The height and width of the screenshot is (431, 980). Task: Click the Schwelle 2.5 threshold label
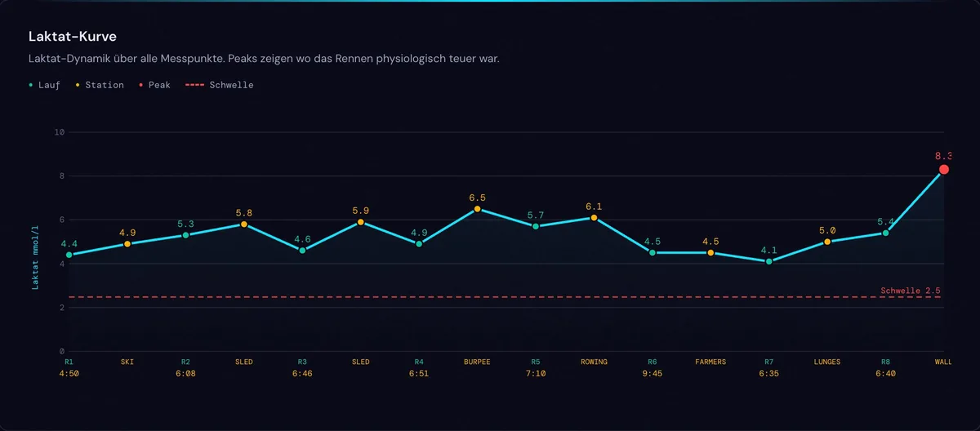(x=911, y=291)
